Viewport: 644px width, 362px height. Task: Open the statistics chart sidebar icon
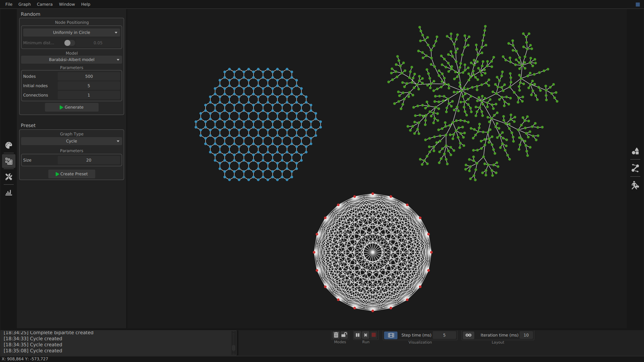coord(9,193)
